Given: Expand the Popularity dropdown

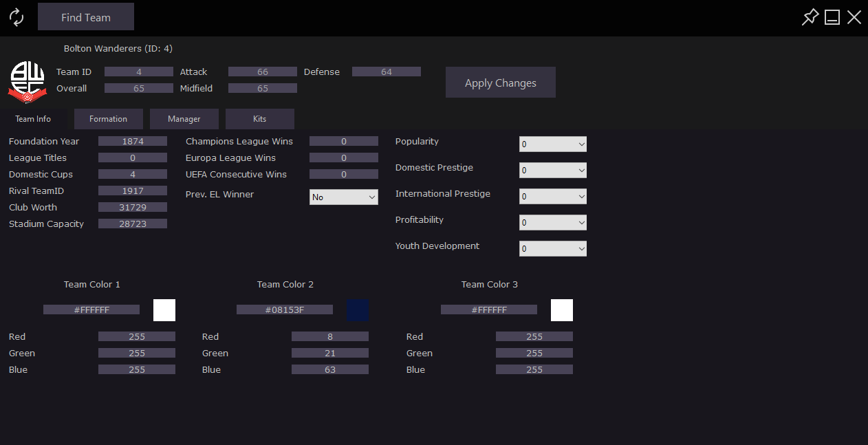Looking at the screenshot, I should click(553, 144).
